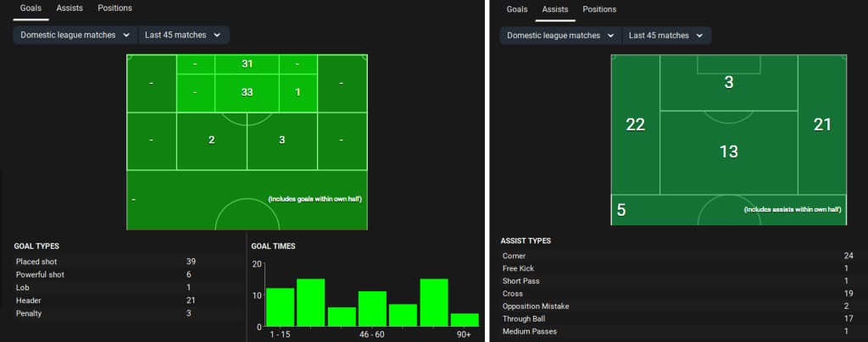Select the Corner assist type row
868x342 pixels.
(x=678, y=256)
